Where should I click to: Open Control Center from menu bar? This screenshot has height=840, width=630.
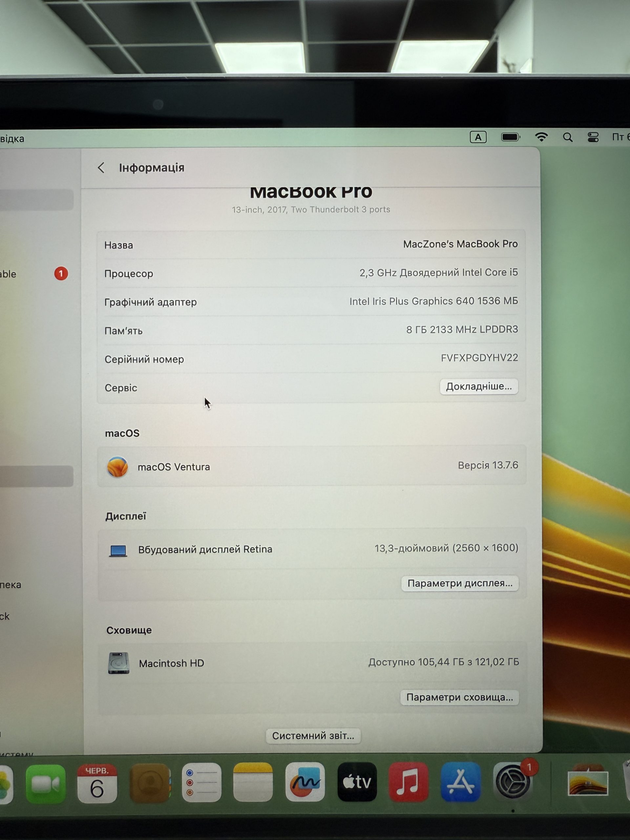click(x=593, y=137)
